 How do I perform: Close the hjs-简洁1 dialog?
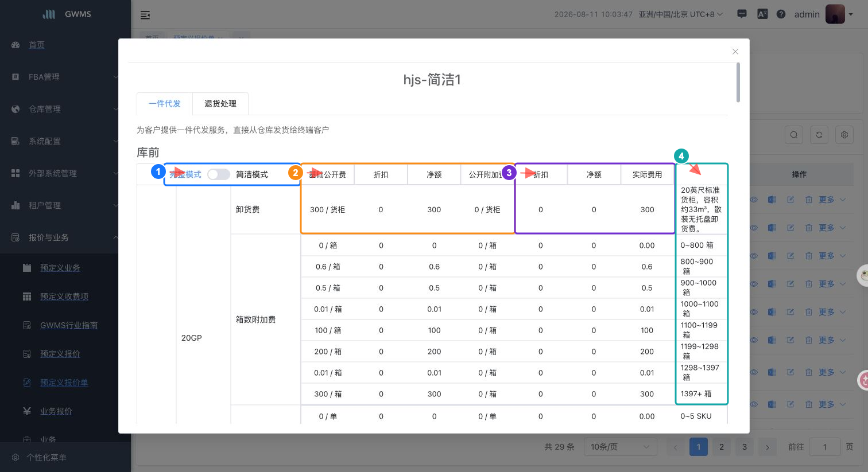pos(735,52)
